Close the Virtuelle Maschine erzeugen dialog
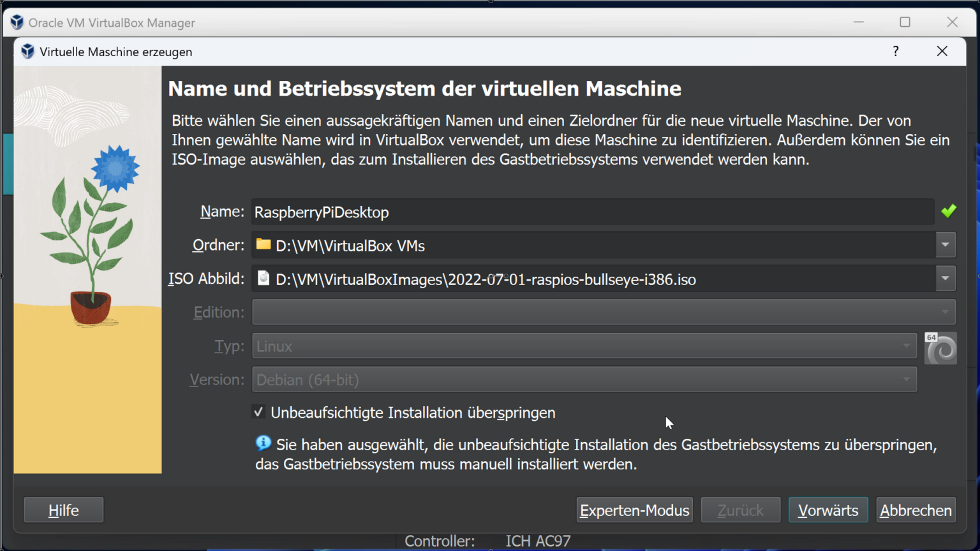 point(942,51)
